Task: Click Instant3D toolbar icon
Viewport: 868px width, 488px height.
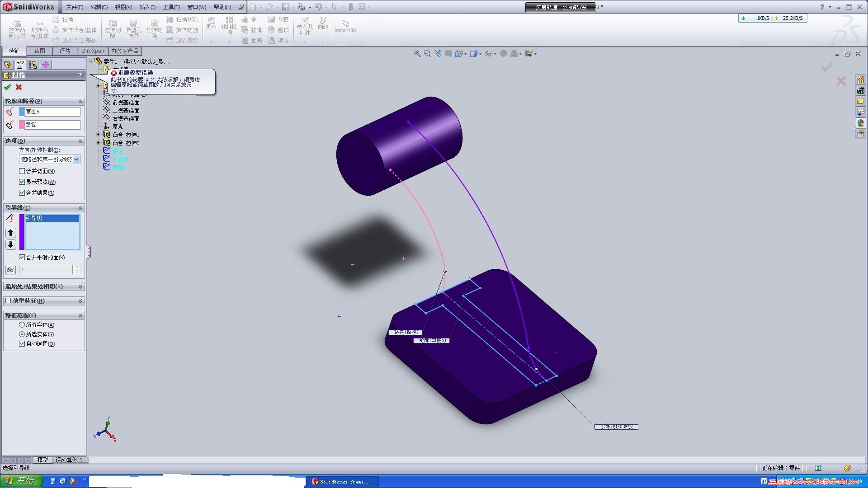Action: [x=345, y=26]
